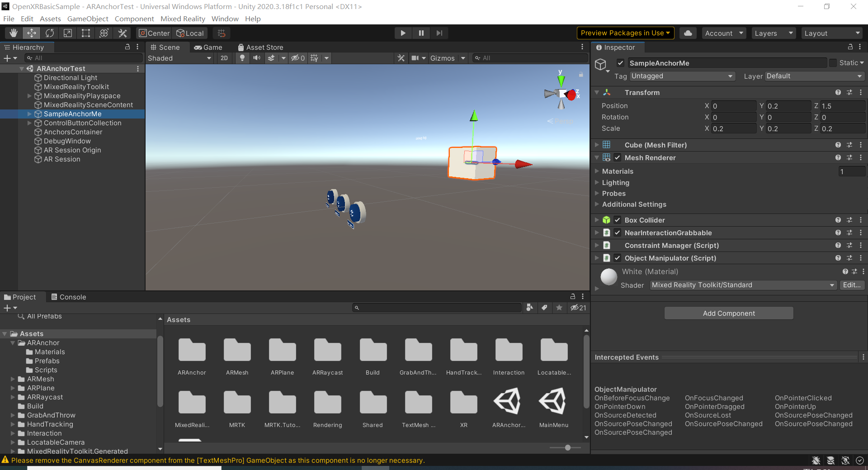This screenshot has width=868, height=470.
Task: Select the Transform tool in toolbar
Action: 104,33
